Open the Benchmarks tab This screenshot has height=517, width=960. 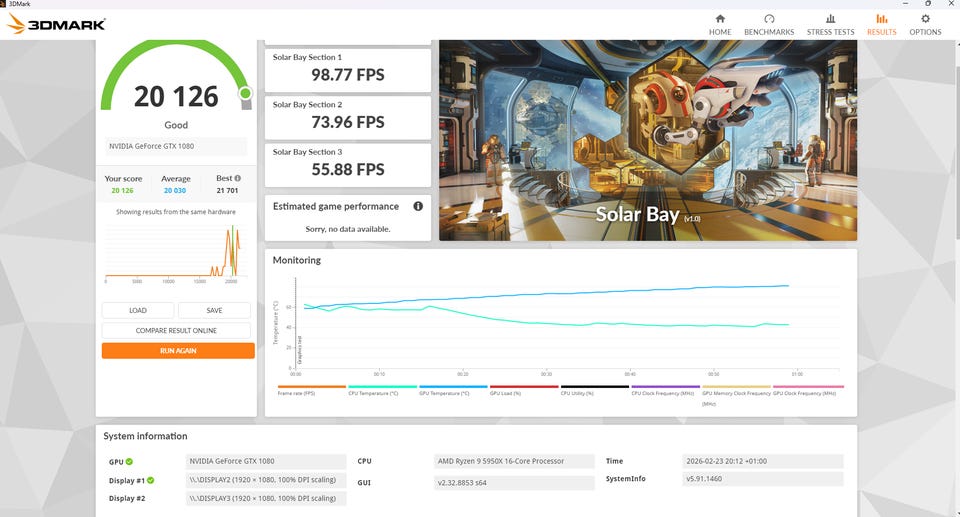click(x=769, y=25)
